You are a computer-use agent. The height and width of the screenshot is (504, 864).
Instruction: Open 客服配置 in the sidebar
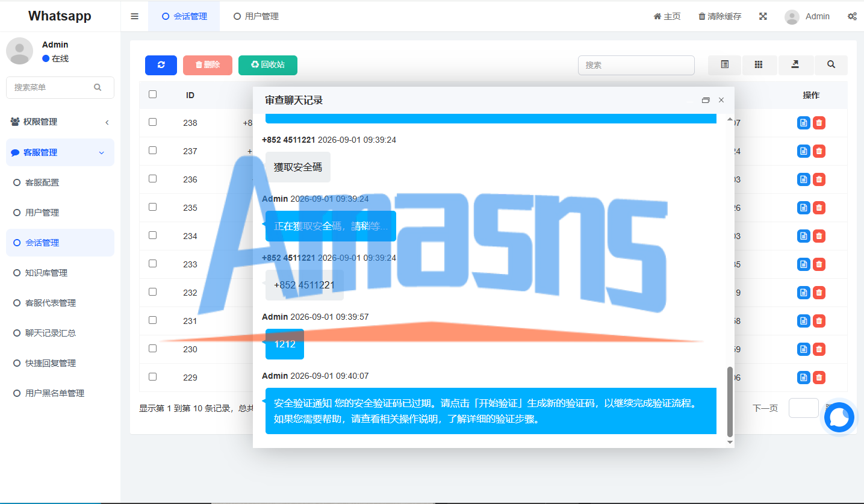click(60, 182)
